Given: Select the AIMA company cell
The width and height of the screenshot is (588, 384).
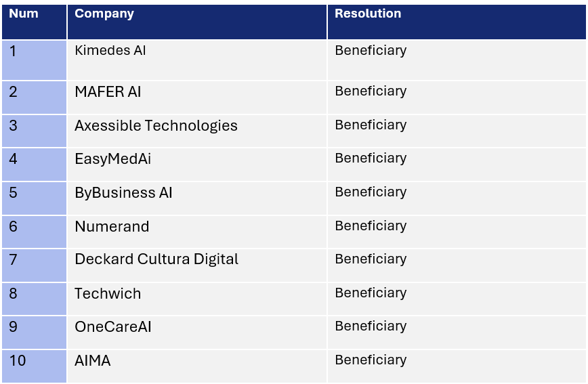Looking at the screenshot, I should 93,360.
